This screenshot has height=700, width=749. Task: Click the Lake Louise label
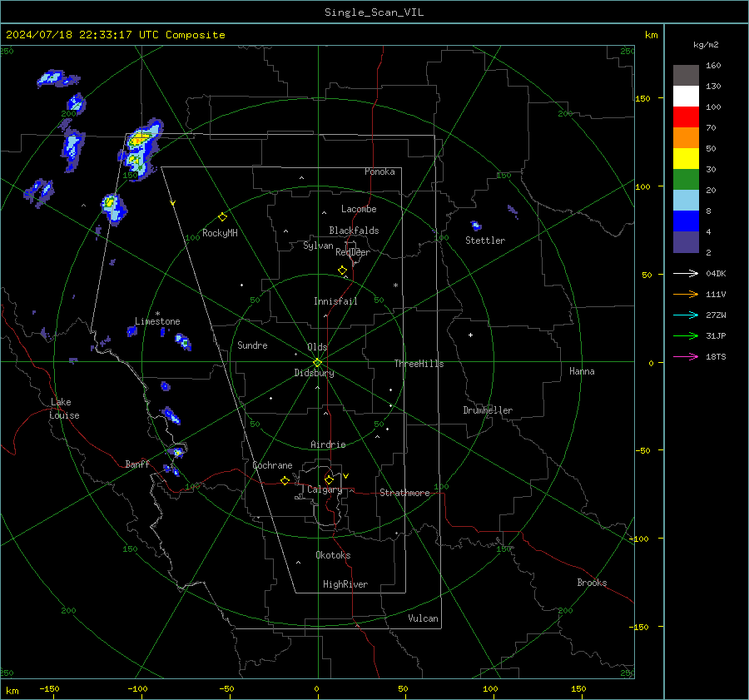pos(64,409)
